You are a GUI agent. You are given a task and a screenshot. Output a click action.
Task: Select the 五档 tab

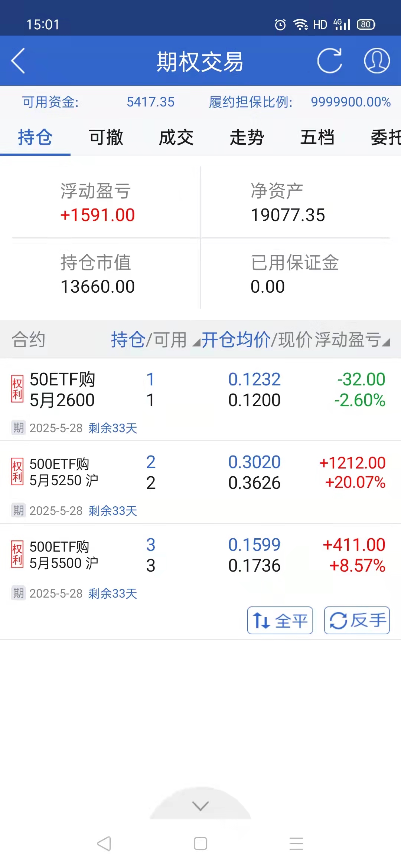coord(317,138)
